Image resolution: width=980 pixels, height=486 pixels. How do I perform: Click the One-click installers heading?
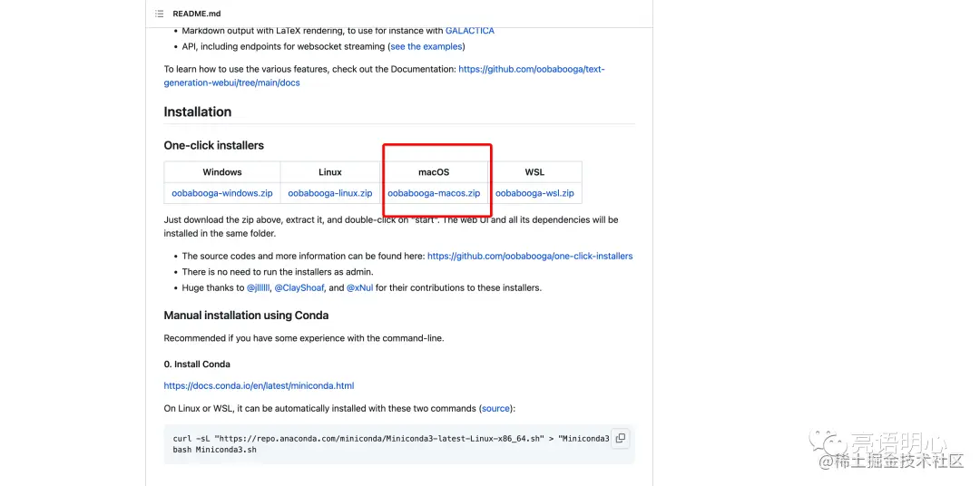click(x=214, y=146)
